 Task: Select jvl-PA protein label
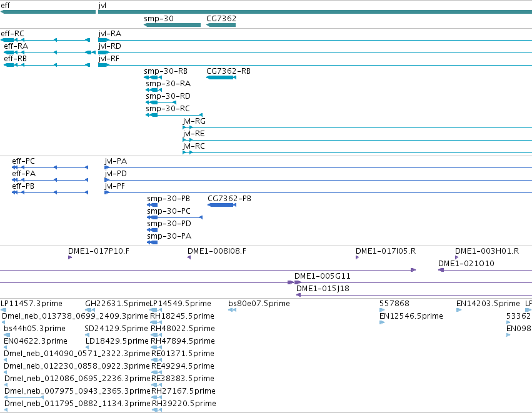click(x=116, y=161)
